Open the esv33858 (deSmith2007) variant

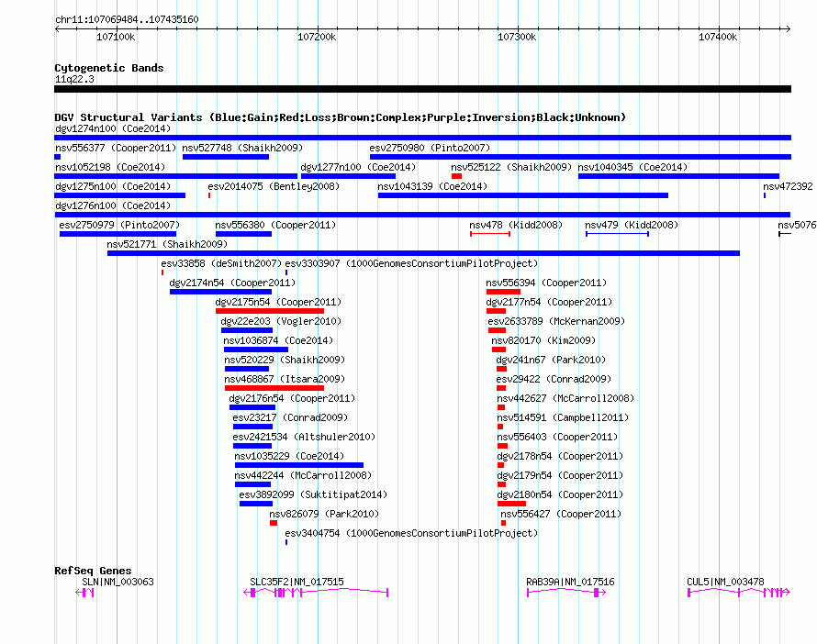221,263
